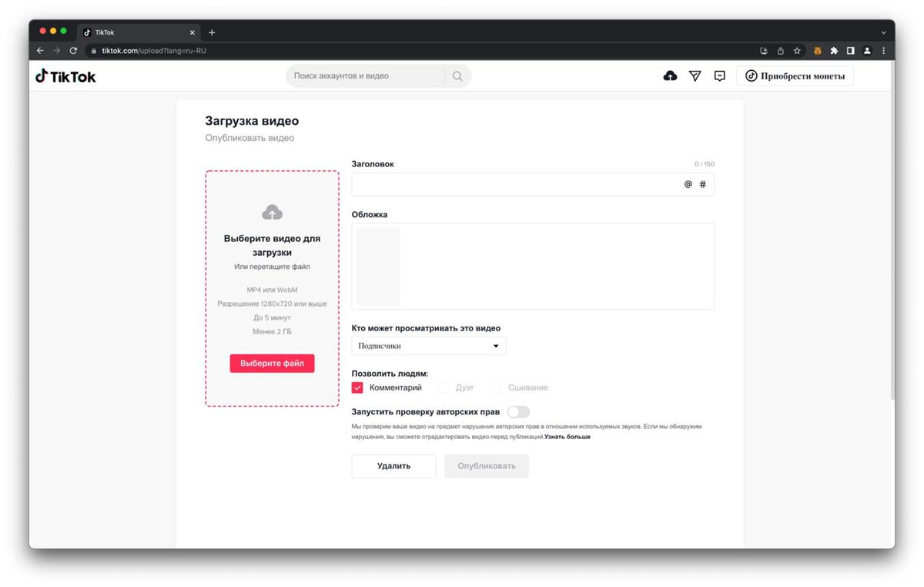
Task: Click the cover thumbnail placeholder
Action: tap(378, 267)
